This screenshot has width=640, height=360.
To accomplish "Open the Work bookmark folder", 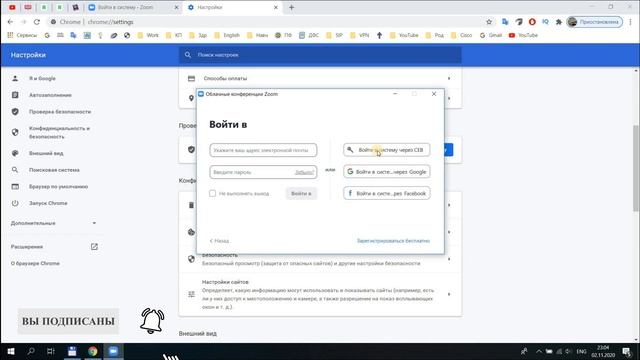I will click(x=148, y=36).
